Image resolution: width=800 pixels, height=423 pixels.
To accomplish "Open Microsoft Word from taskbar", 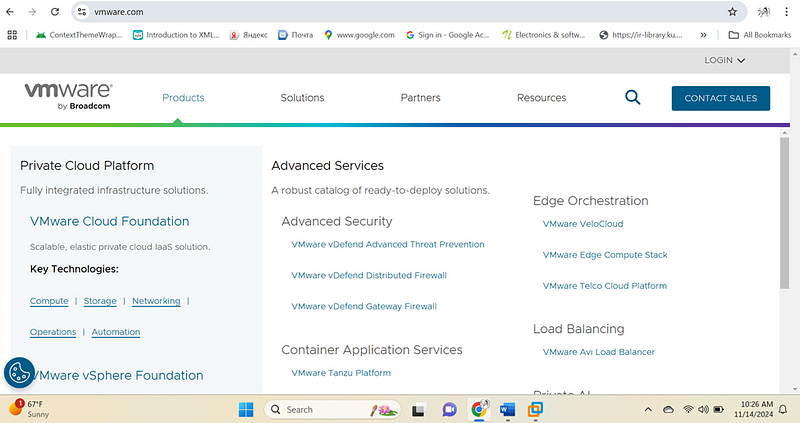I will (508, 409).
